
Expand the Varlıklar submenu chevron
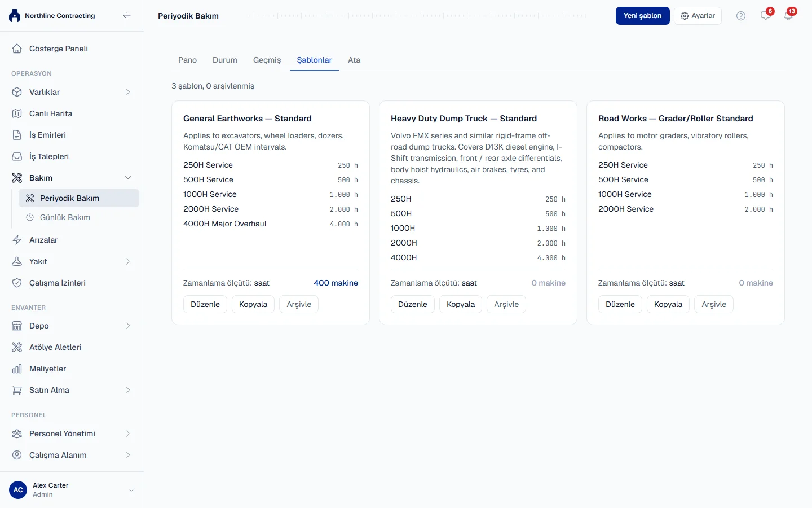point(128,92)
